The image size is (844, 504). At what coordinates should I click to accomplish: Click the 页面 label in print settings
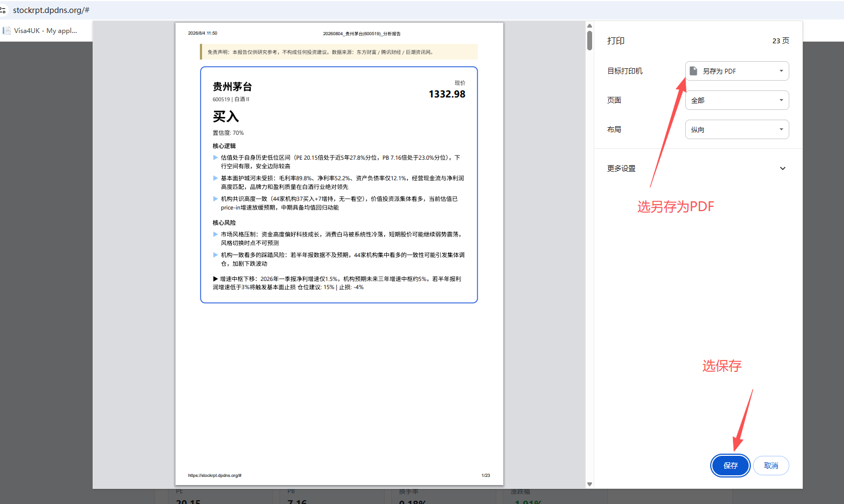(x=614, y=100)
